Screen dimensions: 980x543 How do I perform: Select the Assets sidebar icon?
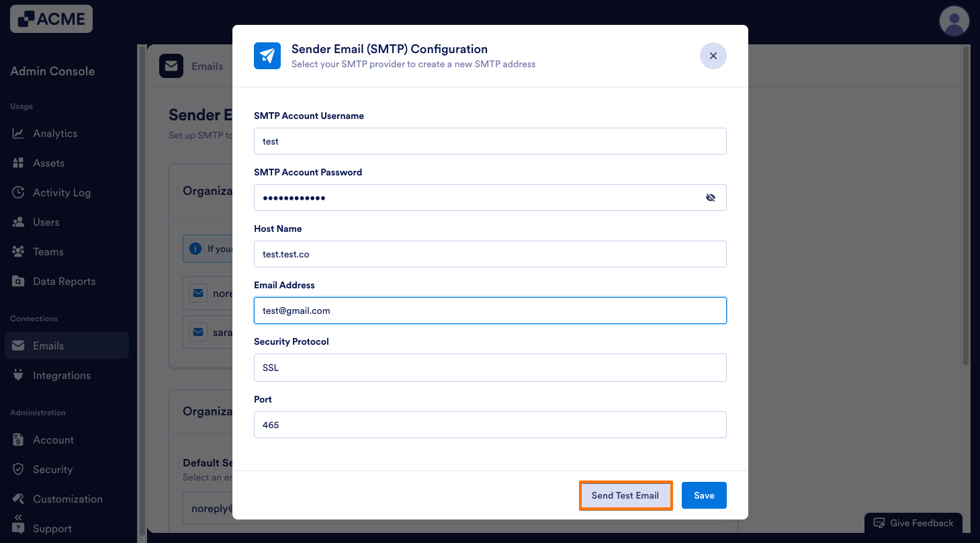point(48,163)
